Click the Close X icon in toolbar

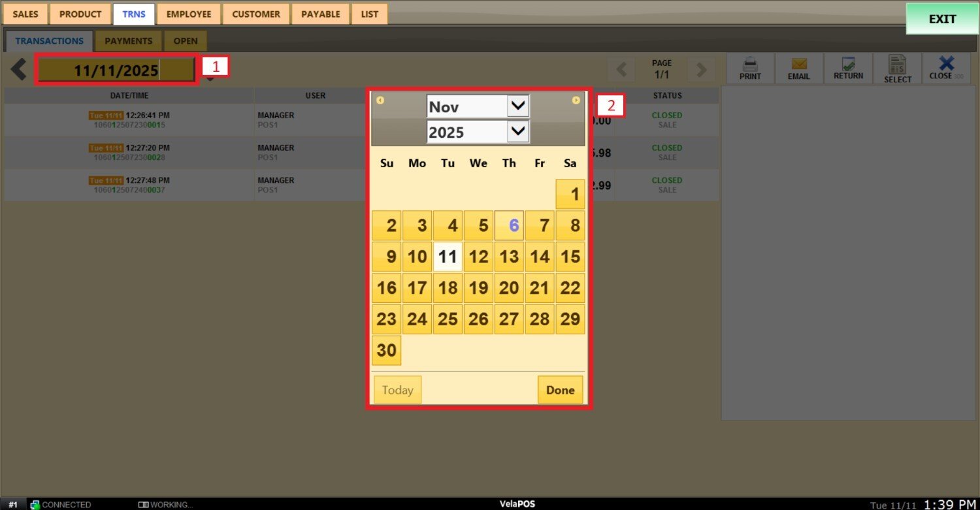tap(945, 63)
